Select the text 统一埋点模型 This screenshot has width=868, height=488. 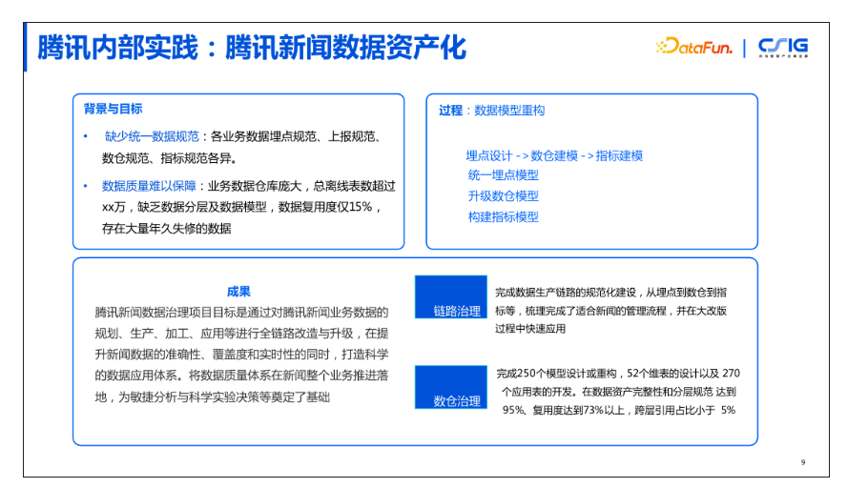(504, 175)
